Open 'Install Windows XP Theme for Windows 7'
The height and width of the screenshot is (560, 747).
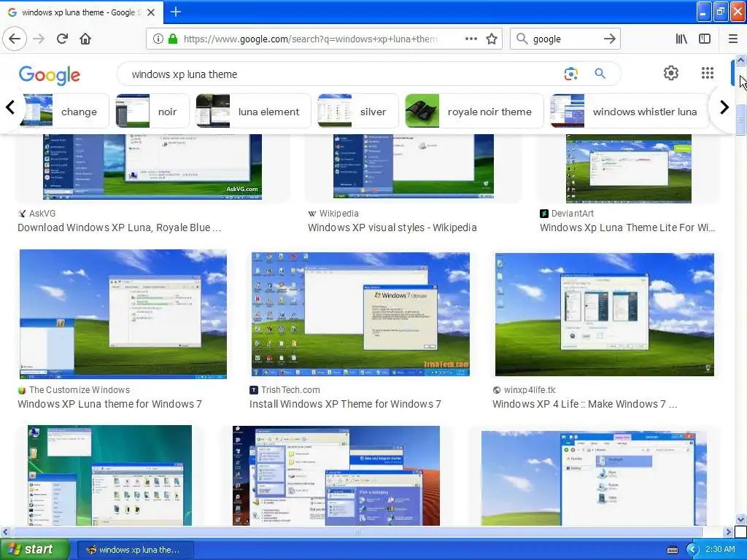coord(345,404)
